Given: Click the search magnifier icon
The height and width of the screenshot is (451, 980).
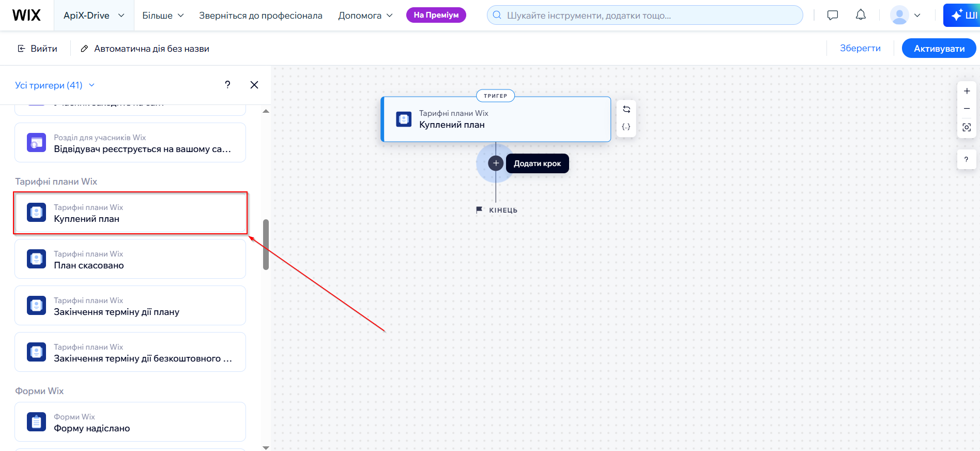Looking at the screenshot, I should (497, 15).
